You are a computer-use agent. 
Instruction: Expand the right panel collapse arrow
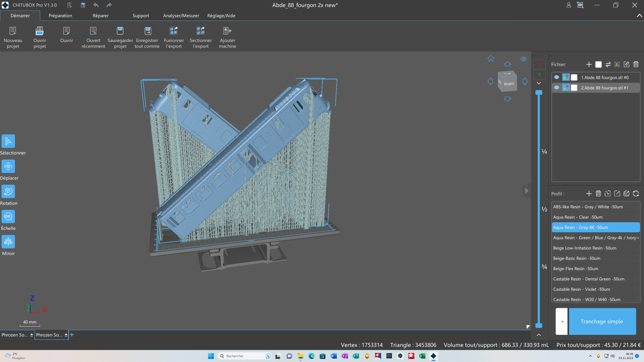pyautogui.click(x=527, y=191)
